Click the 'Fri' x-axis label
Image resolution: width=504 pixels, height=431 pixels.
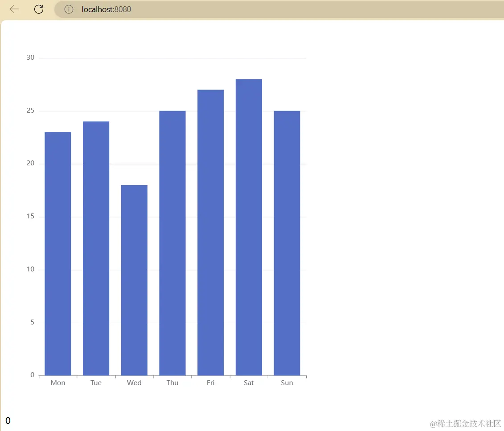pyautogui.click(x=210, y=383)
